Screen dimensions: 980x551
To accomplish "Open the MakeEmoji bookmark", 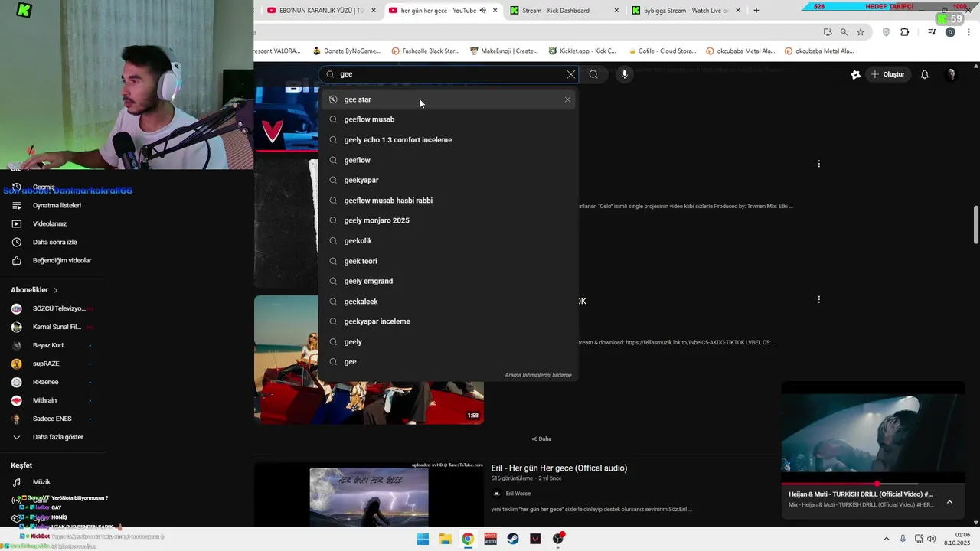I will [x=504, y=51].
